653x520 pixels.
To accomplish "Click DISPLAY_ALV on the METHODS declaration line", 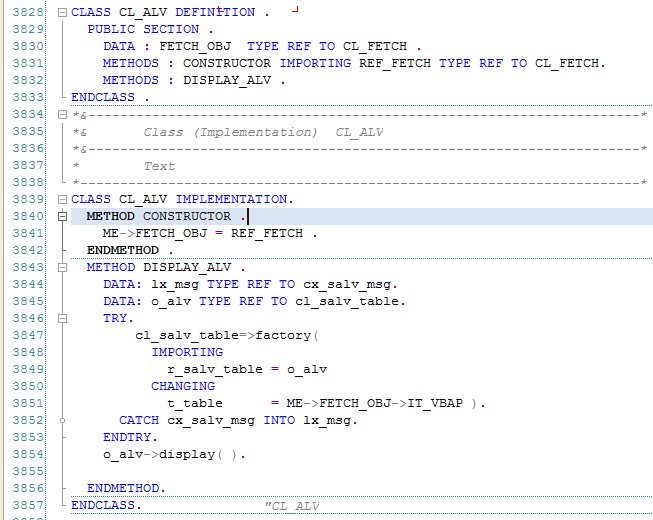I will click(x=227, y=80).
